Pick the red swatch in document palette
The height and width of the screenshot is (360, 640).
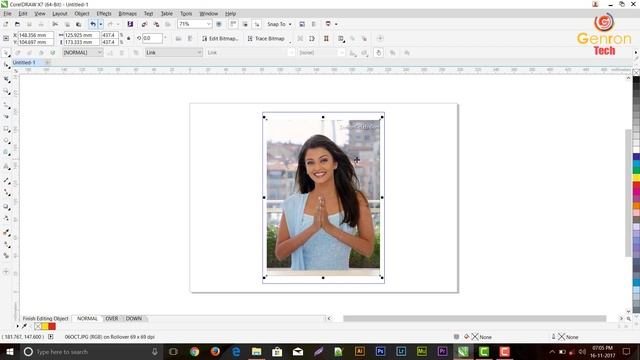click(x=52, y=326)
